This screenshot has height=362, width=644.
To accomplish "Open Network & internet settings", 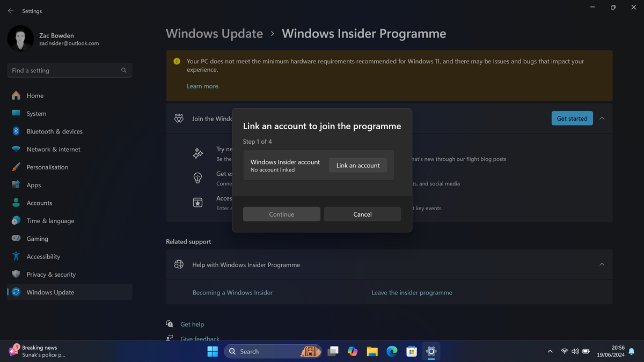I will tap(70, 149).
